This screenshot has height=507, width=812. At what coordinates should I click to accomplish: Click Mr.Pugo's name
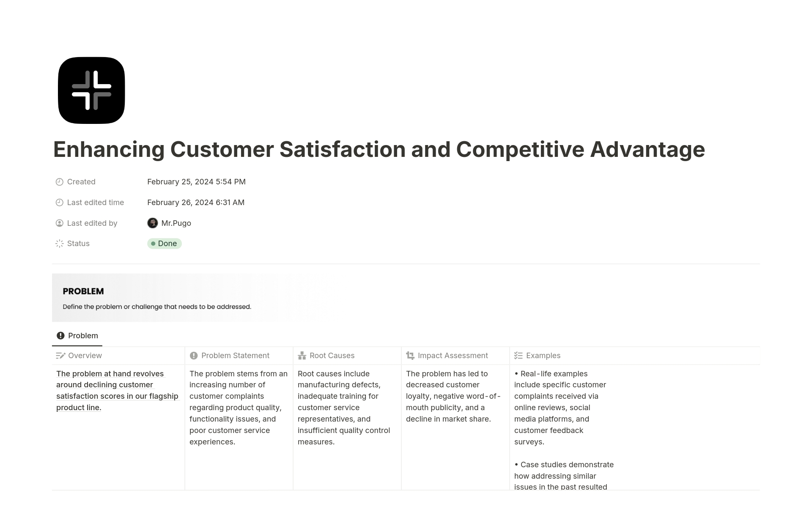point(176,223)
